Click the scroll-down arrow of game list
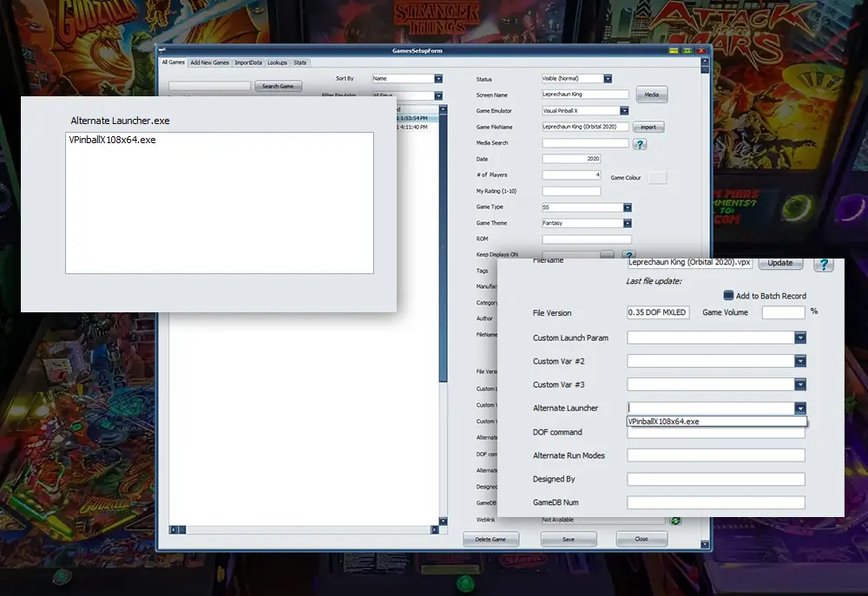This screenshot has width=868, height=596. 443,521
